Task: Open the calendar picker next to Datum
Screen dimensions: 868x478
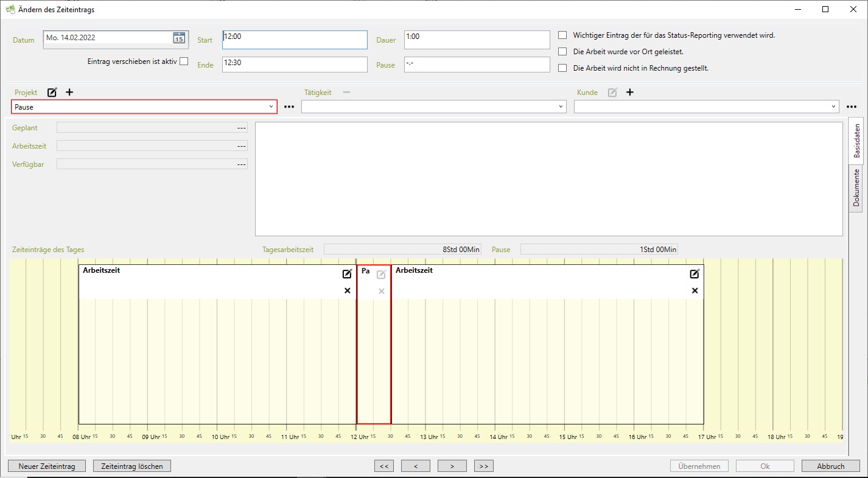Action: 179,38
